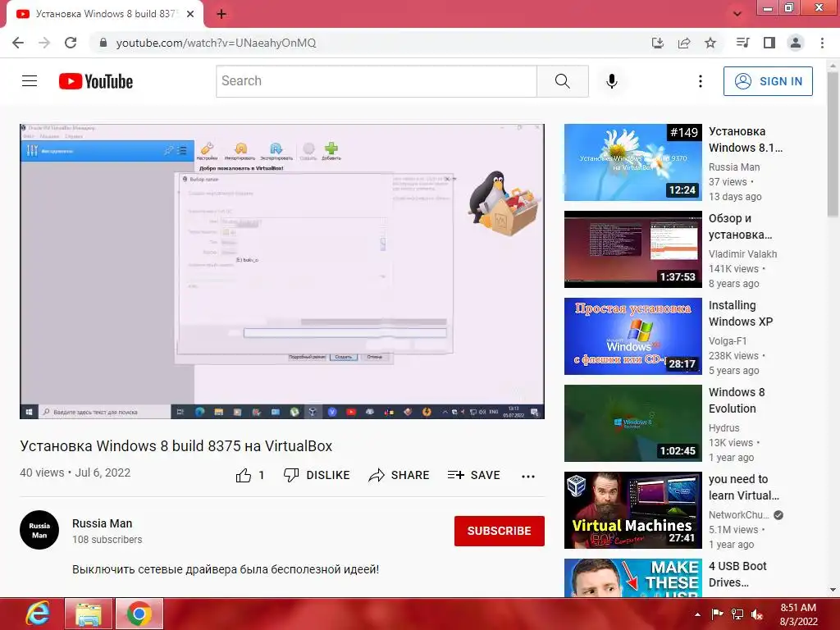This screenshot has height=630, width=840.
Task: Click the YouTube Search field
Action: click(x=376, y=81)
